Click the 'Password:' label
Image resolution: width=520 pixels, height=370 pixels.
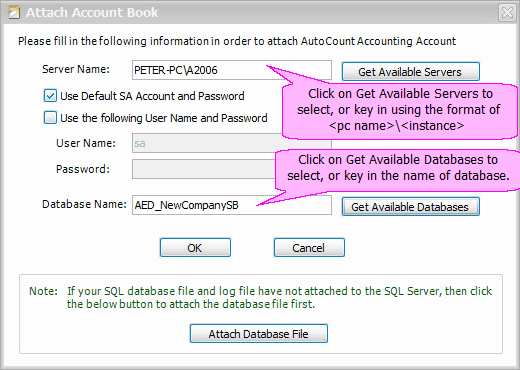click(x=83, y=169)
